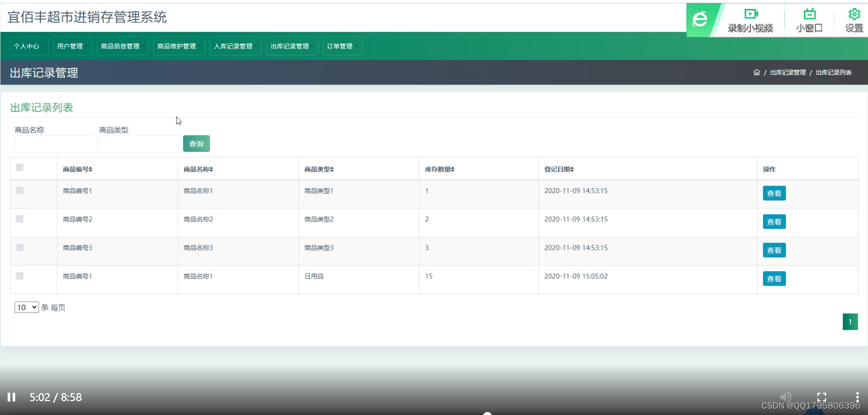Open the 个人中心 dropdown menu

[x=29, y=46]
